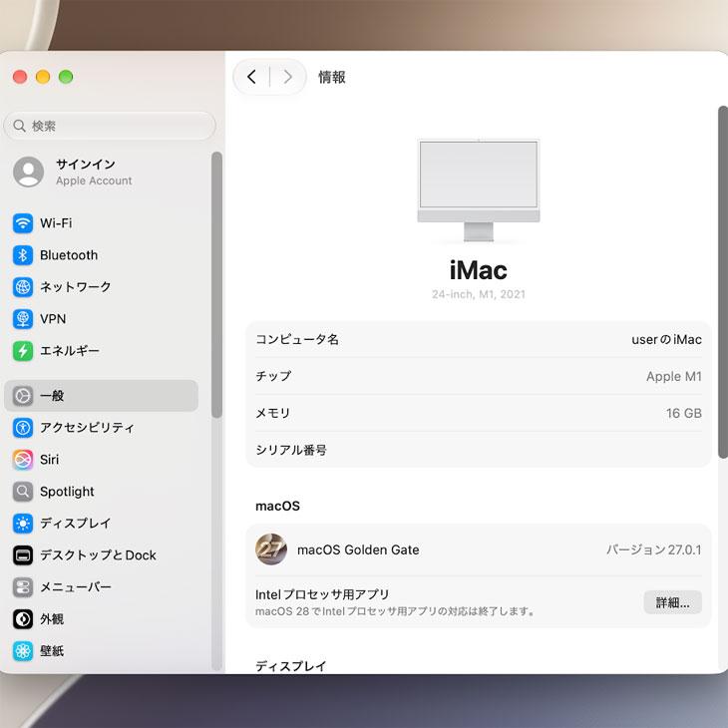Click the iMac illustration image

click(479, 190)
